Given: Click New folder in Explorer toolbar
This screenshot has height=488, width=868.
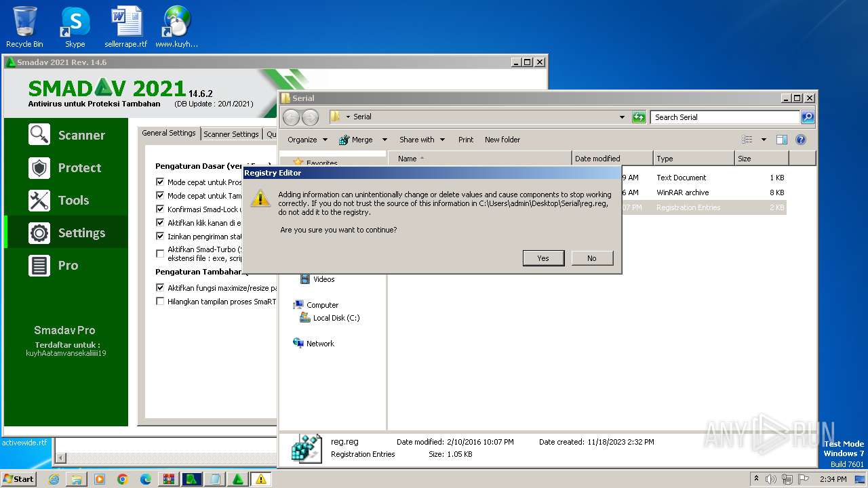Looking at the screenshot, I should [x=502, y=140].
